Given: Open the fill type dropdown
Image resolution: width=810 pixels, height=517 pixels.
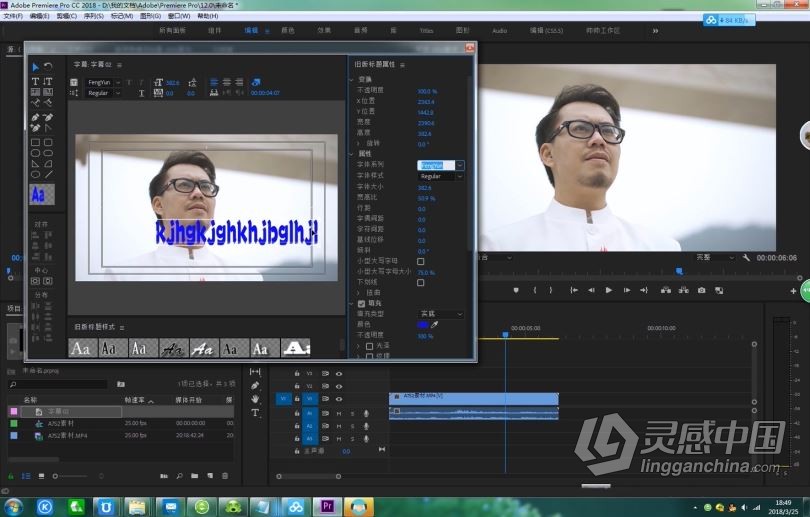Looking at the screenshot, I should [440, 314].
